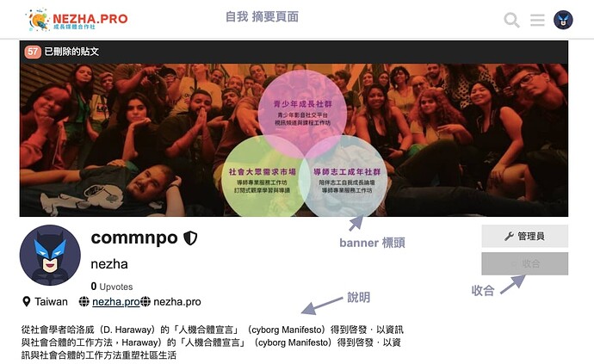Open the underlined nezha.pro website link
The height and width of the screenshot is (364, 594).
pos(116,302)
